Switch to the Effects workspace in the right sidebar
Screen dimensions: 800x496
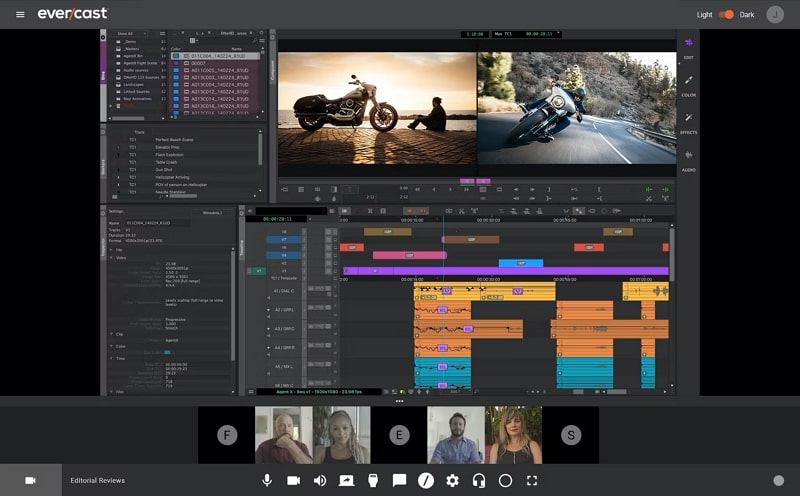[688, 123]
